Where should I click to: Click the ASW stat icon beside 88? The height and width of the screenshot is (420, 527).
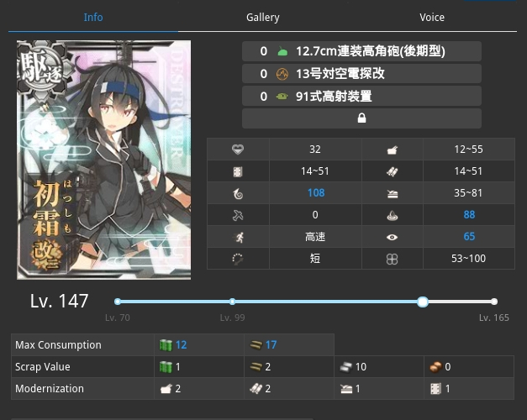pyautogui.click(x=393, y=215)
